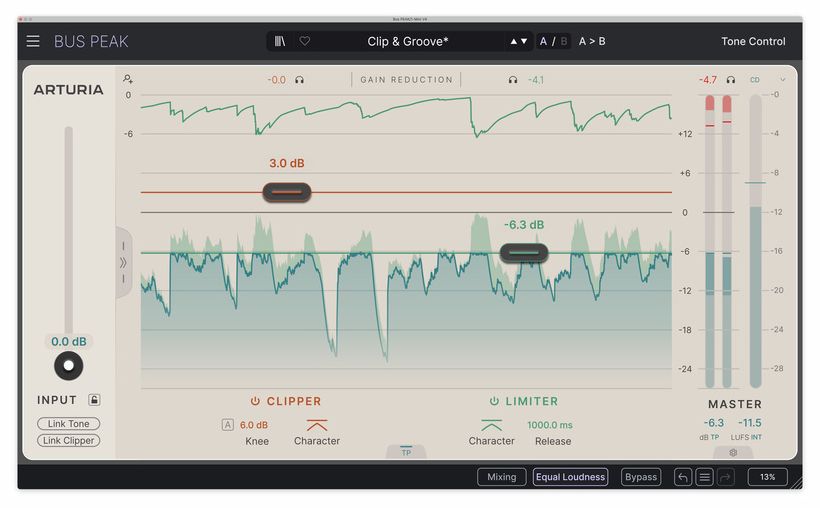Viewport: 820px width, 508px height.
Task: Expand the left side panel arrows tab
Action: pyautogui.click(x=123, y=263)
